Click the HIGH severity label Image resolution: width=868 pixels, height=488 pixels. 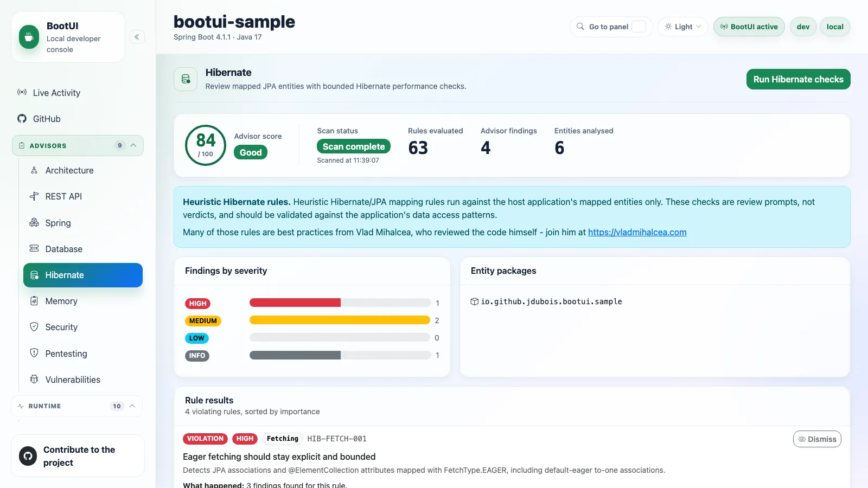pos(197,304)
